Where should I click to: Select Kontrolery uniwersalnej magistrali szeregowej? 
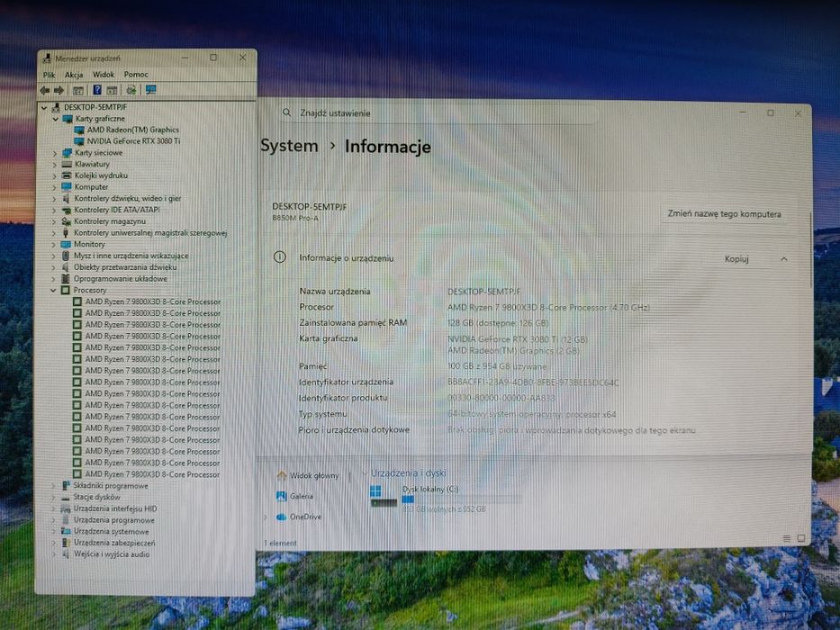pyautogui.click(x=150, y=232)
